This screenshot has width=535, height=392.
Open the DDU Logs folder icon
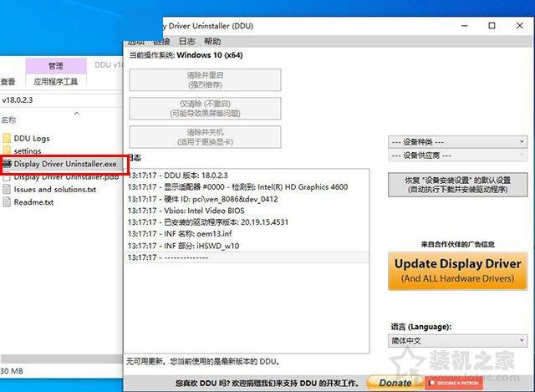pyautogui.click(x=7, y=138)
